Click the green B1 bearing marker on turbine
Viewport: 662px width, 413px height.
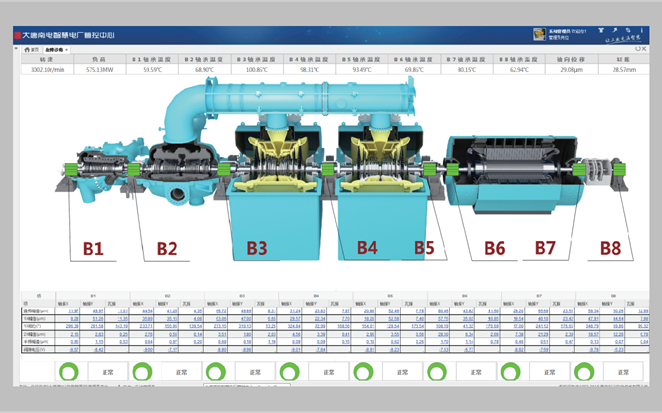click(69, 170)
